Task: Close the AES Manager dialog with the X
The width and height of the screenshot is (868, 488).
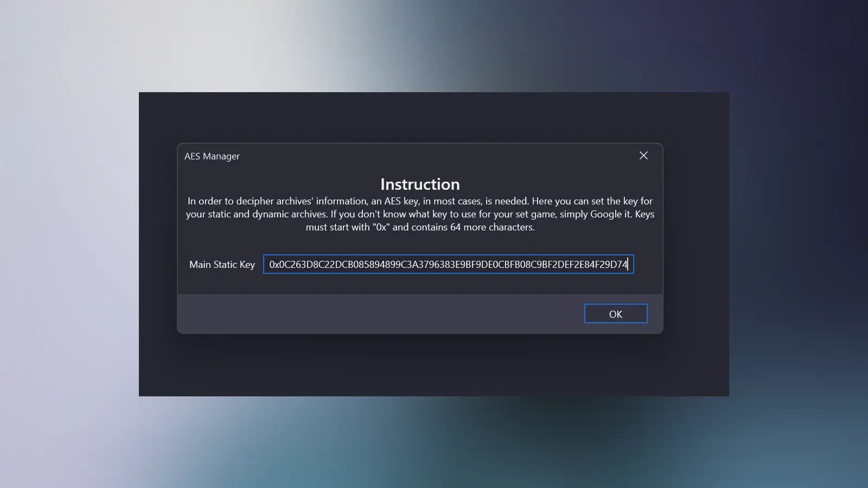Action: tap(643, 156)
